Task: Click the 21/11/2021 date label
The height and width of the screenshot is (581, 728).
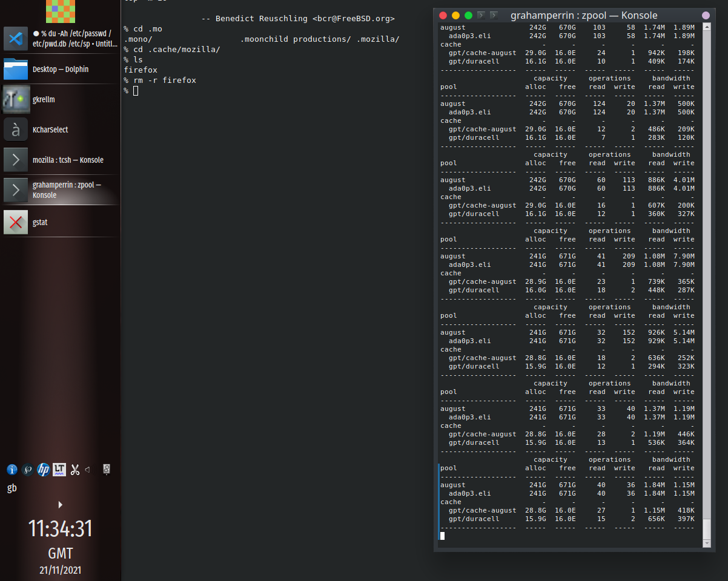Action: [61, 570]
